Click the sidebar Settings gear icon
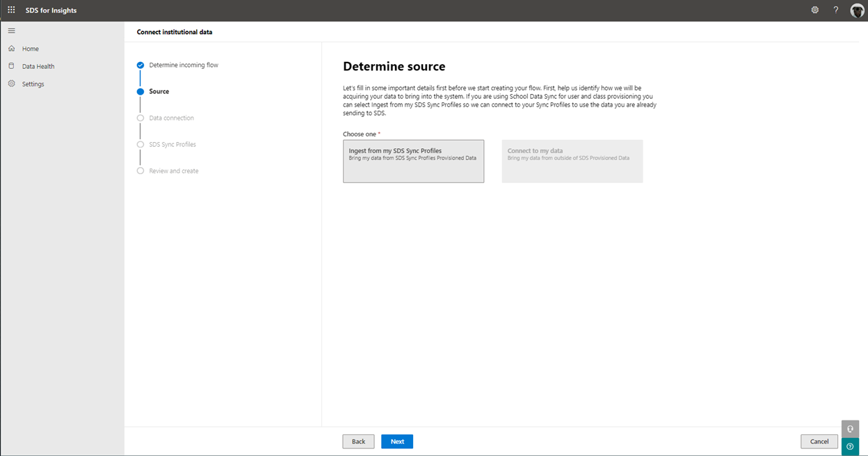Viewport: 868px width, 456px height. [11, 84]
